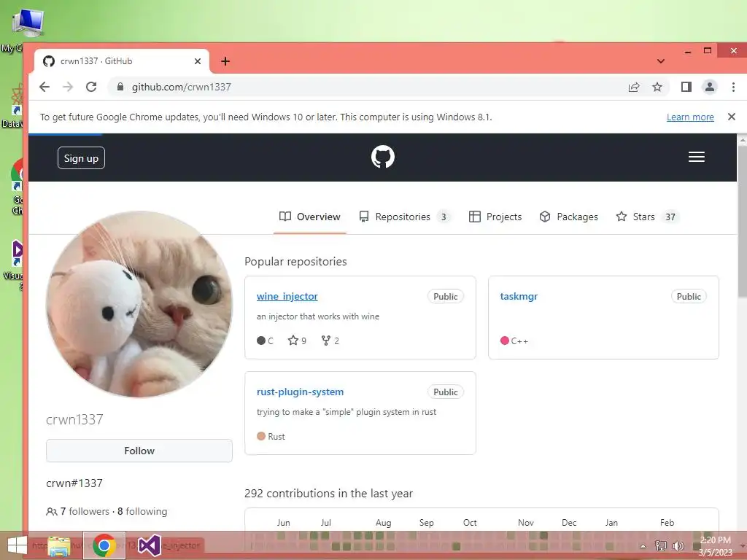This screenshot has width=747, height=560.
Task: Click the '292 contributions in the last year' heading
Action: [329, 494]
